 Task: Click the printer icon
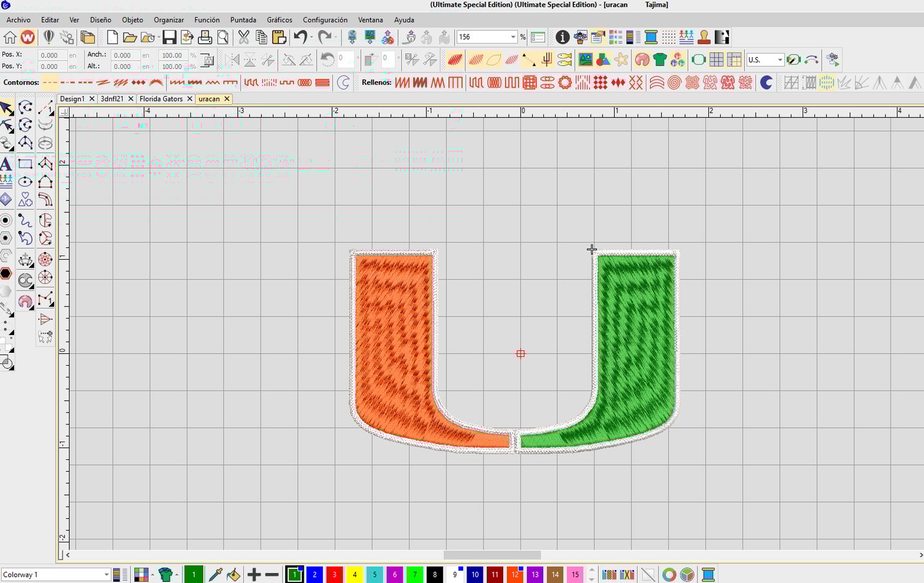[x=205, y=38]
